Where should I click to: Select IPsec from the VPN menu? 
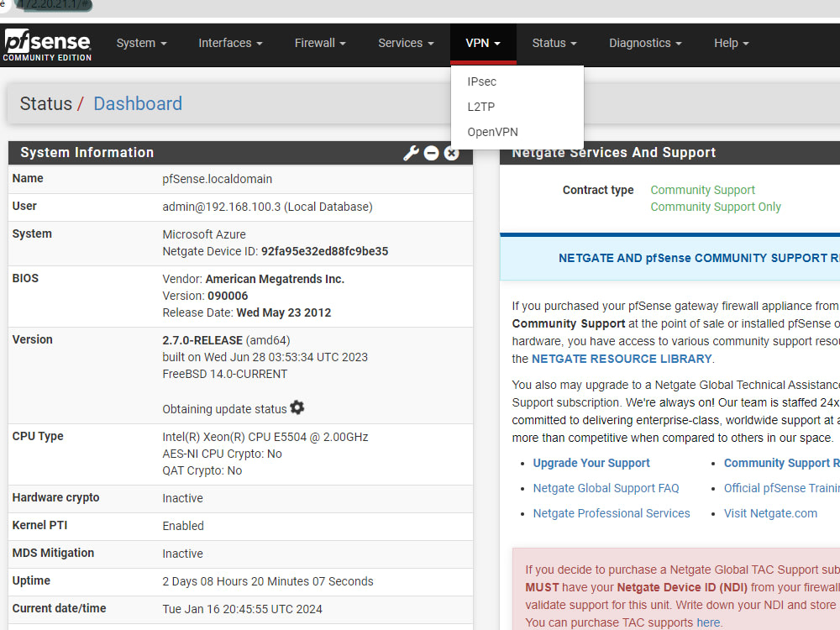(481, 81)
